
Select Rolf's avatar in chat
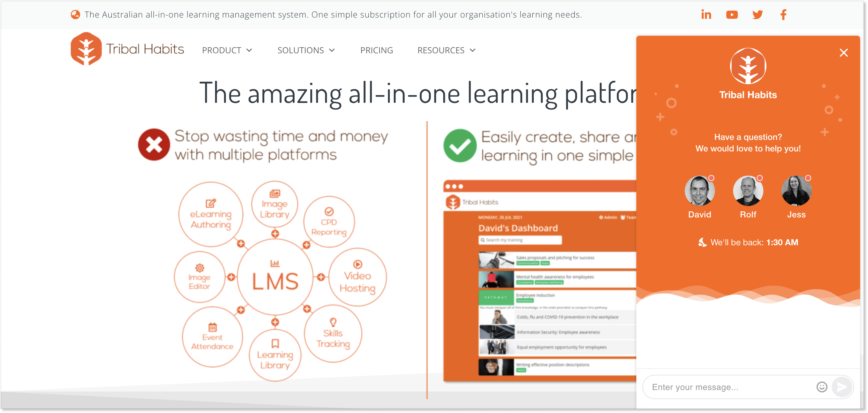coord(748,191)
